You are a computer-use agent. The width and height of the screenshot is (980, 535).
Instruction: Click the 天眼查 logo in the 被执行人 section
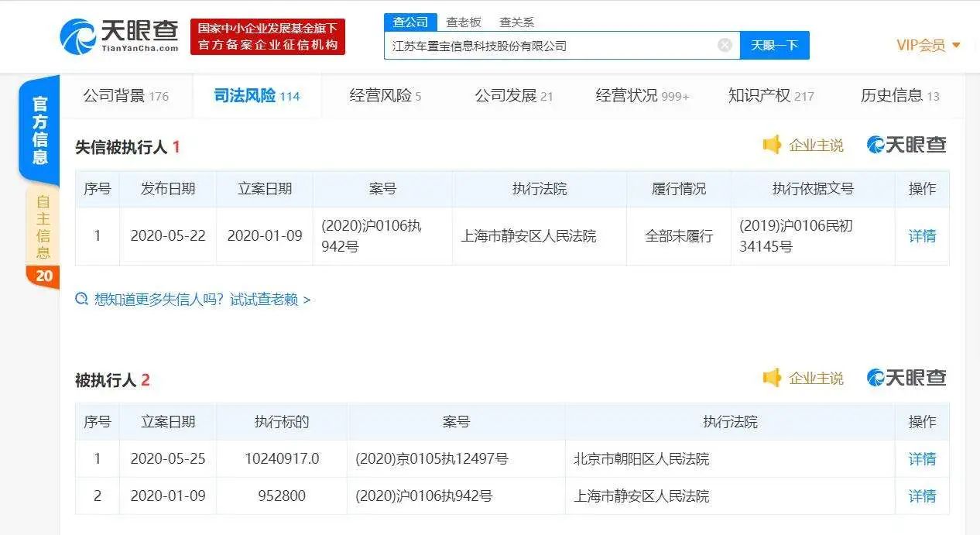tap(906, 378)
